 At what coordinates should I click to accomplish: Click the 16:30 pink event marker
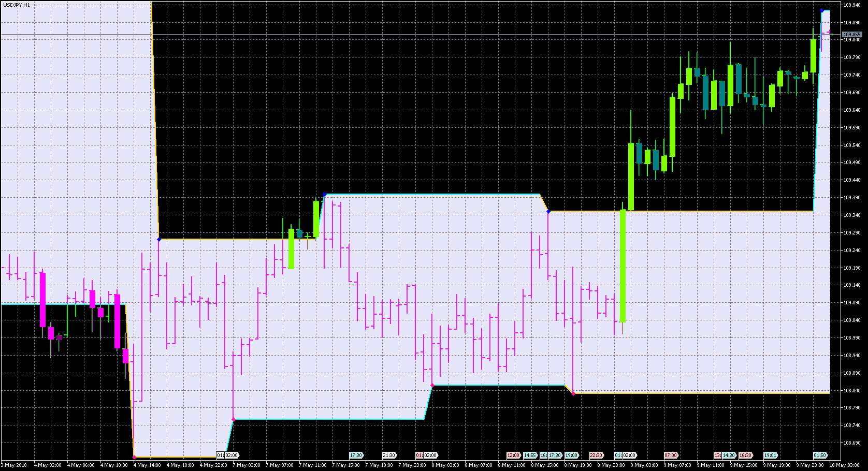tap(745, 455)
